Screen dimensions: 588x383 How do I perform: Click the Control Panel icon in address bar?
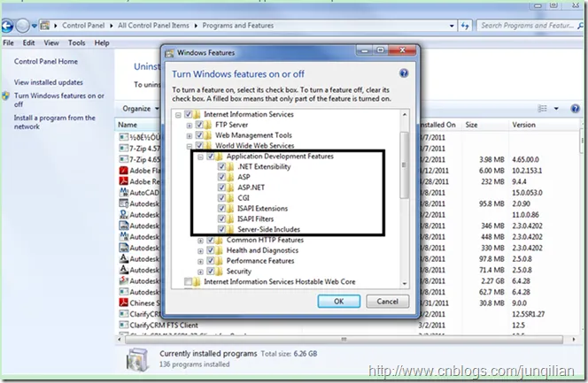(45, 26)
